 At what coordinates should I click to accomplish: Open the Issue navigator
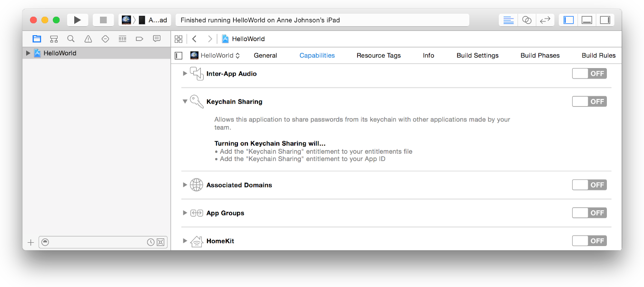pyautogui.click(x=88, y=39)
